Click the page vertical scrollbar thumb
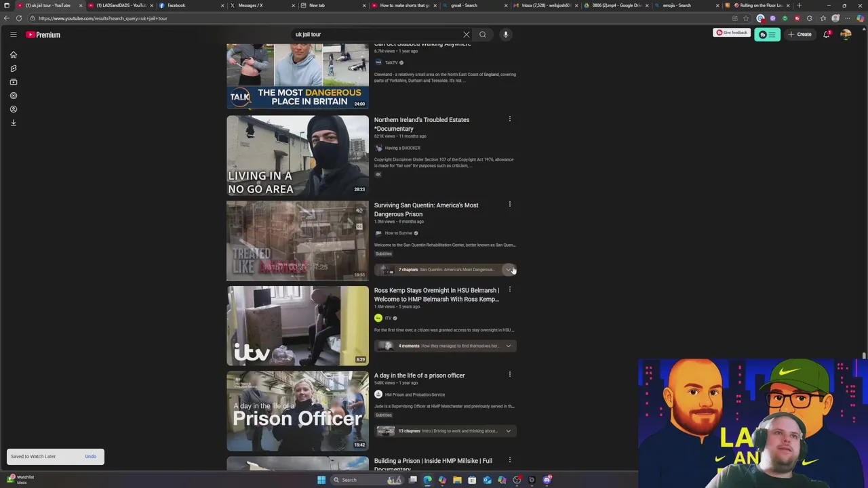Screen dimensions: 868x488 click(864, 355)
